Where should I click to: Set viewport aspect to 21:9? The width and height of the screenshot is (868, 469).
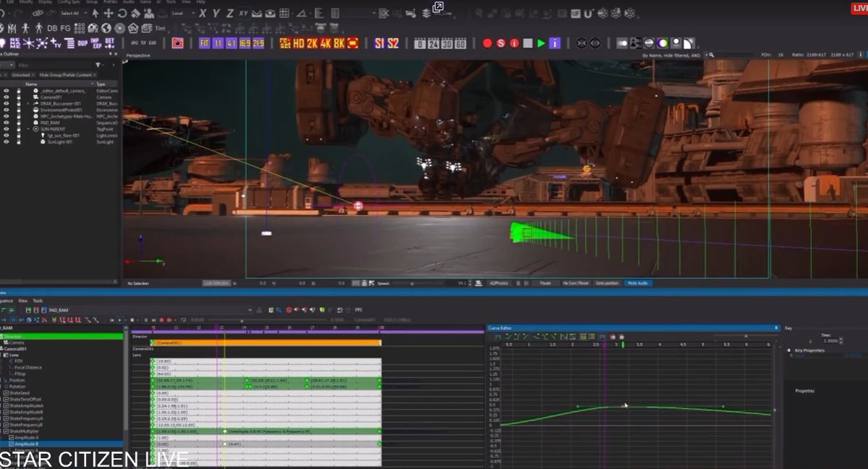tap(259, 43)
